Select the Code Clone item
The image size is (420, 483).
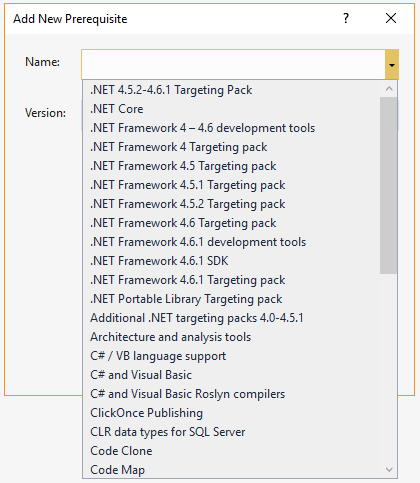231,451
